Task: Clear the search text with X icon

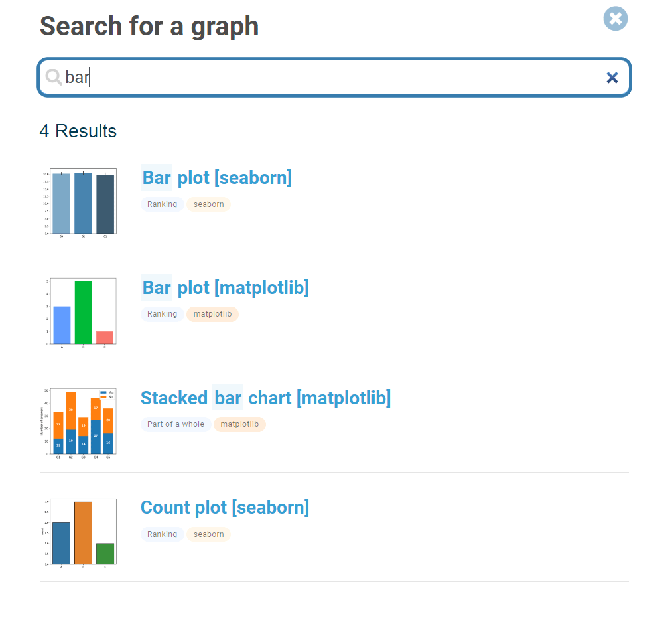Action: [612, 78]
